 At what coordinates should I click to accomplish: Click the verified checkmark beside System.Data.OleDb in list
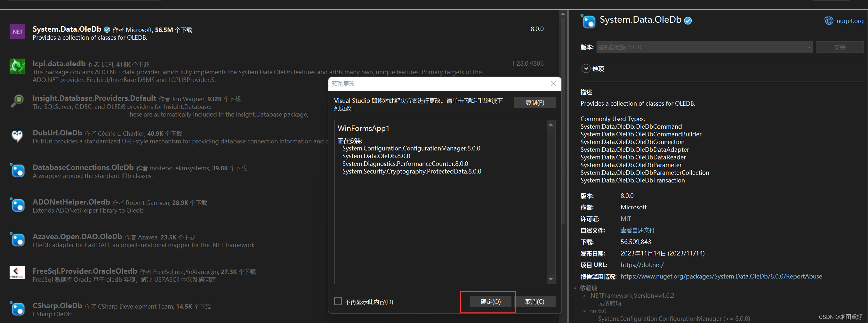(107, 30)
